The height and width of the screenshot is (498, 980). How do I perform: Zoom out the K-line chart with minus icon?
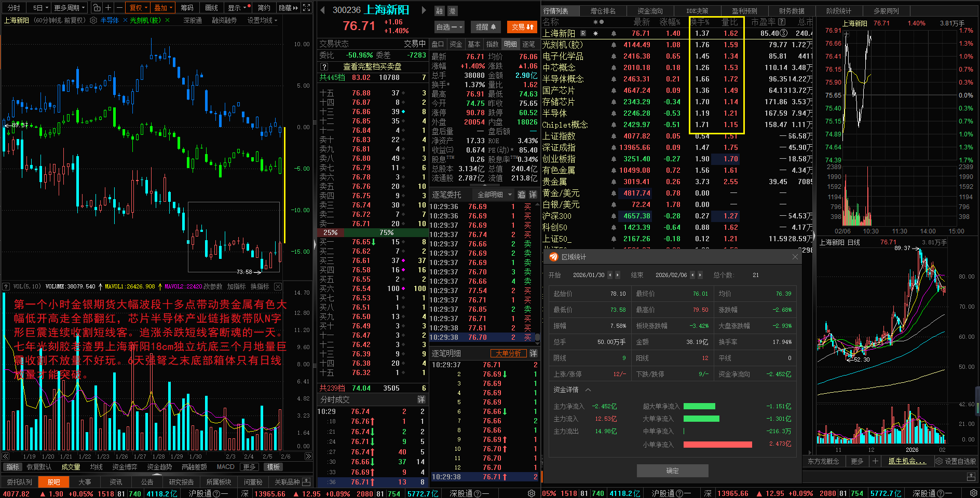120,8
